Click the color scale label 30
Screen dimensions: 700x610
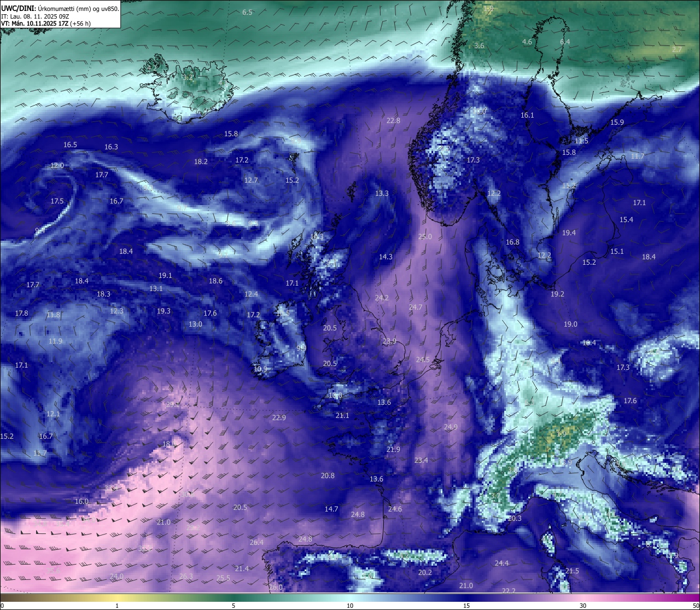(x=583, y=606)
